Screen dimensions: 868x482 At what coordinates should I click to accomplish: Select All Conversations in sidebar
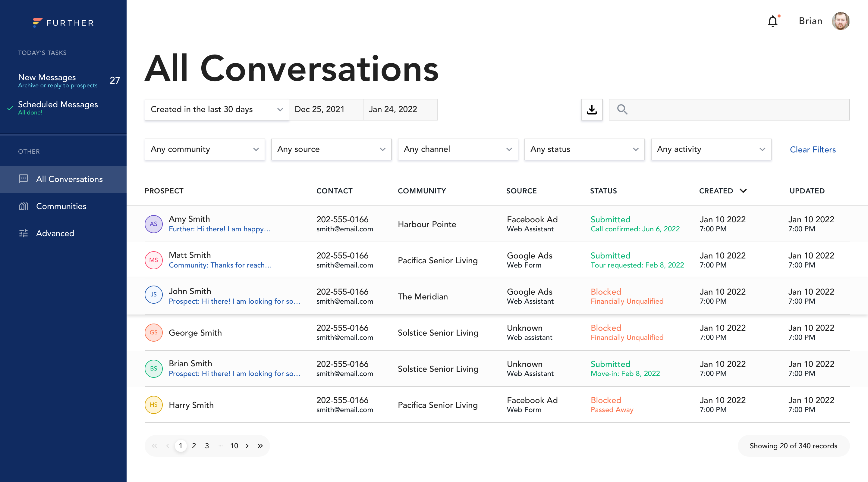[63, 179]
